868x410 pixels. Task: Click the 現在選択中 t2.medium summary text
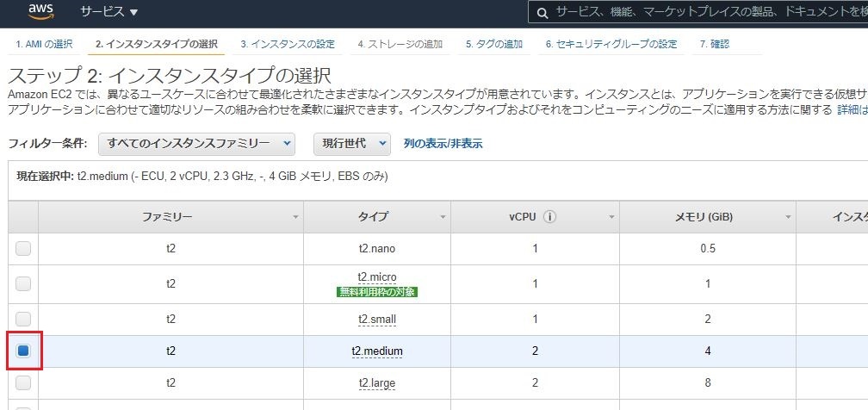[202, 177]
